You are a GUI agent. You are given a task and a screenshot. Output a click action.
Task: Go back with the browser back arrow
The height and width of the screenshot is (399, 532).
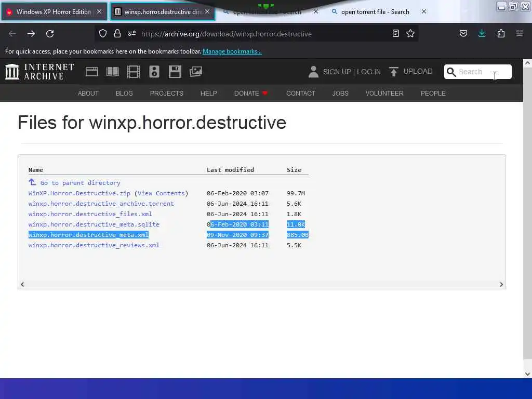coord(12,34)
